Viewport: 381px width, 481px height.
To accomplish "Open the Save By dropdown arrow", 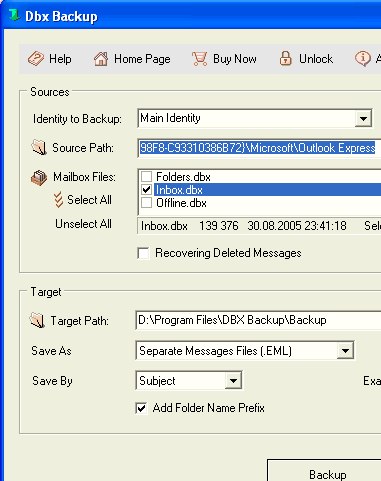I will pos(233,381).
